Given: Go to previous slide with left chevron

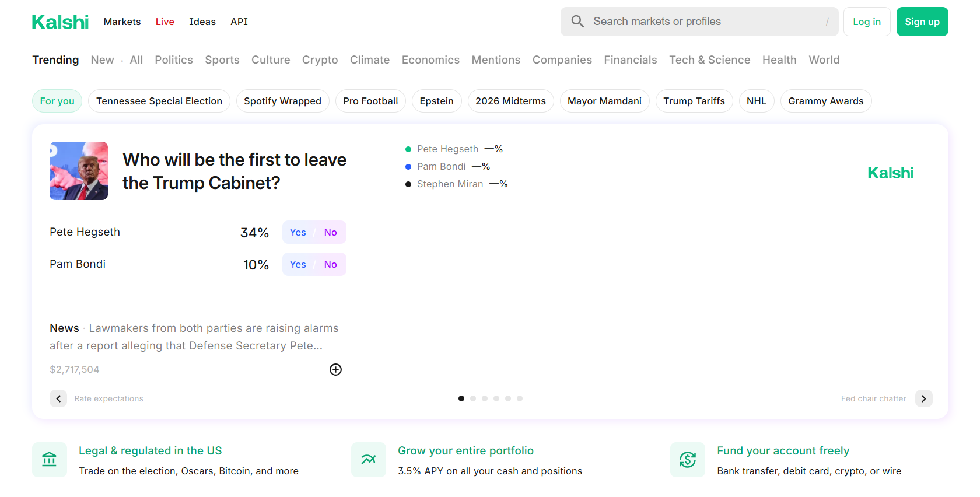Looking at the screenshot, I should click(58, 398).
